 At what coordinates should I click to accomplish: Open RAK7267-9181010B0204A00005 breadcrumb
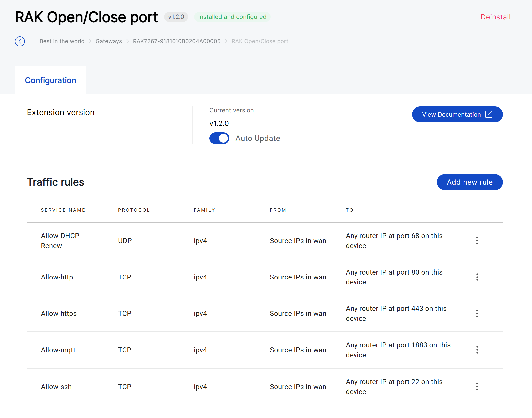[x=177, y=41]
